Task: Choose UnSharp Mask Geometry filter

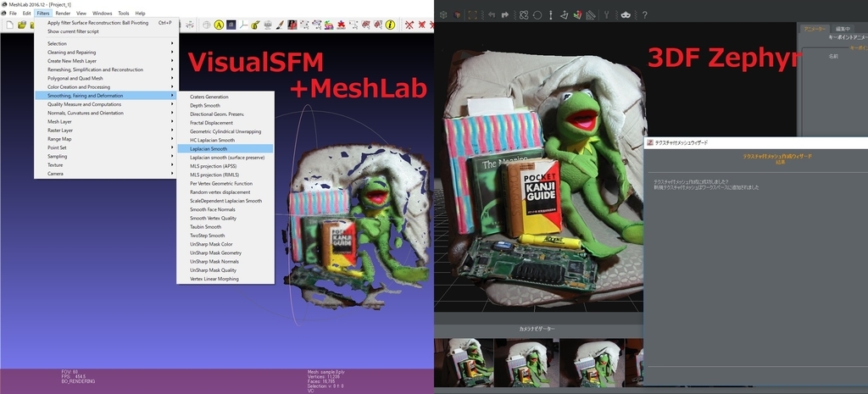Action: (x=225, y=252)
